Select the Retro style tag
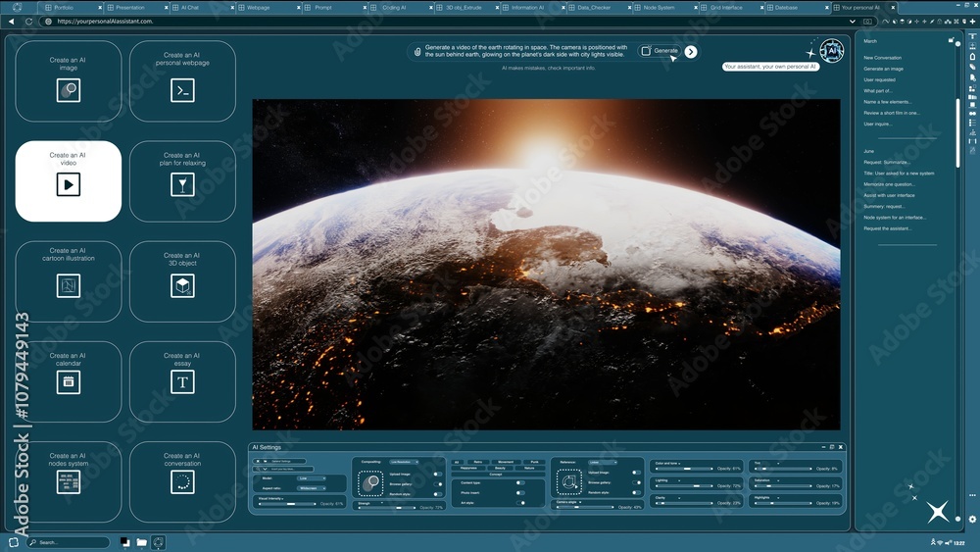The image size is (980, 552). tap(478, 462)
